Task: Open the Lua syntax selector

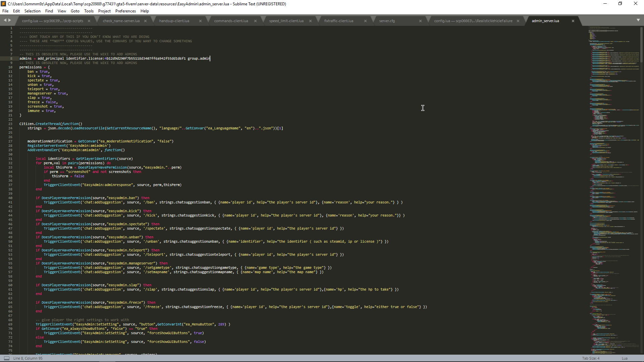Action: (x=624, y=358)
